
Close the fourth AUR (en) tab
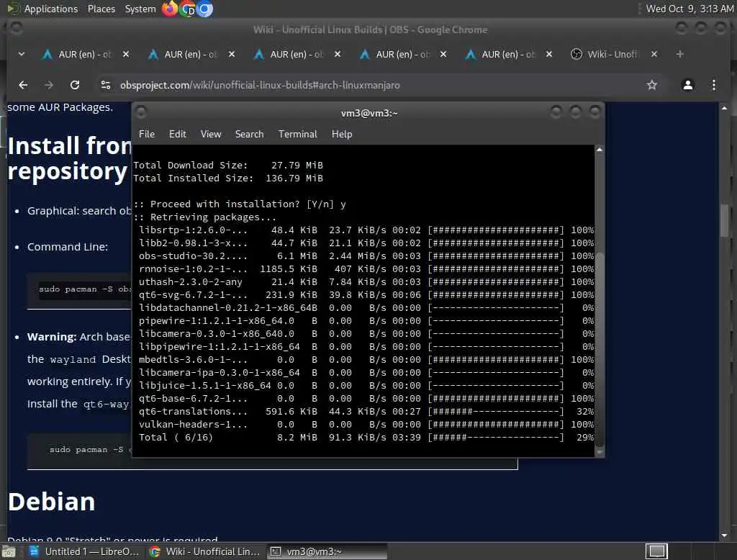pyautogui.click(x=443, y=54)
